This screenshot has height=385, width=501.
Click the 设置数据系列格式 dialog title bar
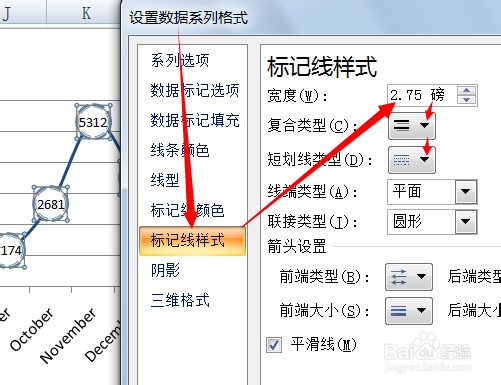188,17
